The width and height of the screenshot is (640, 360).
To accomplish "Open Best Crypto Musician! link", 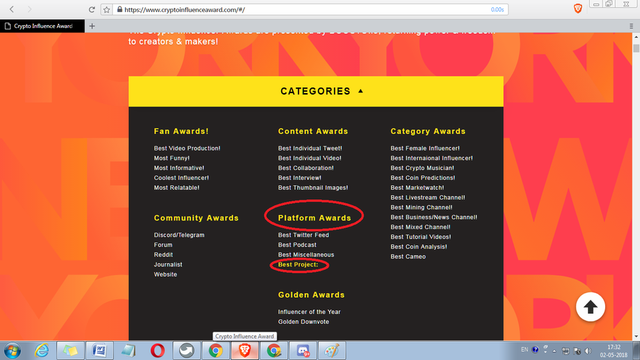I will coord(422,168).
